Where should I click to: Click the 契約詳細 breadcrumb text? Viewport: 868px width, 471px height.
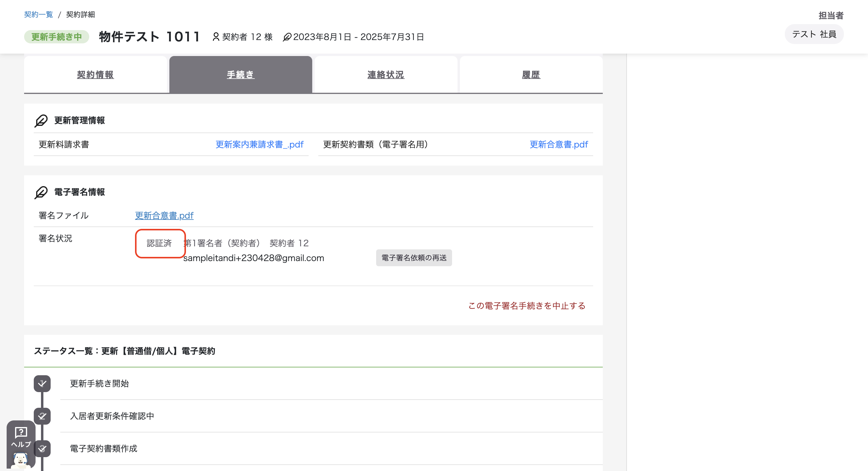point(80,14)
